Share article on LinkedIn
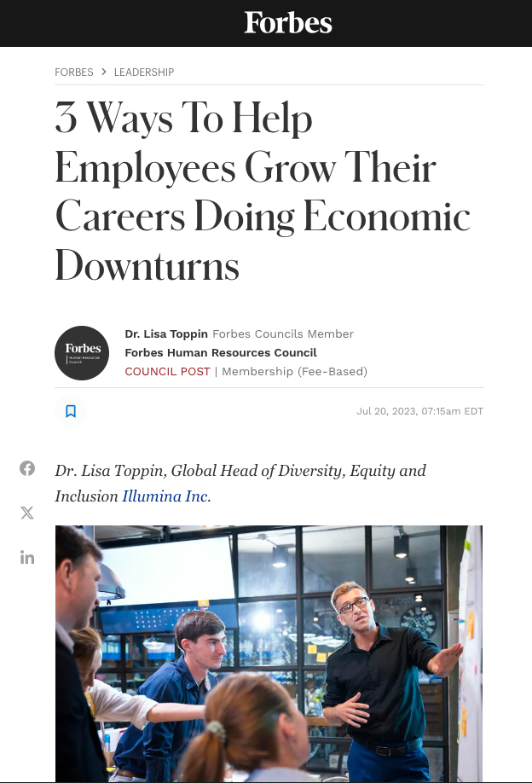Image resolution: width=532 pixels, height=783 pixels. 27,557
